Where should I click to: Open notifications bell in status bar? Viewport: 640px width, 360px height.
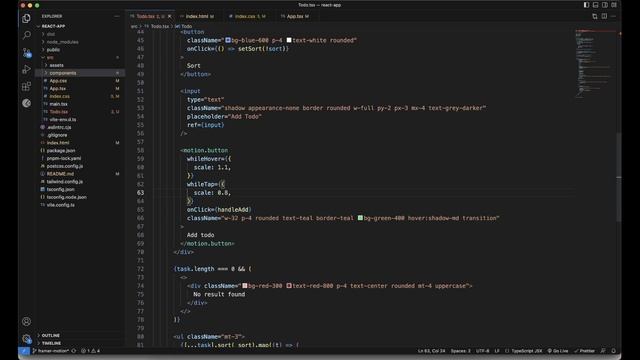613,351
